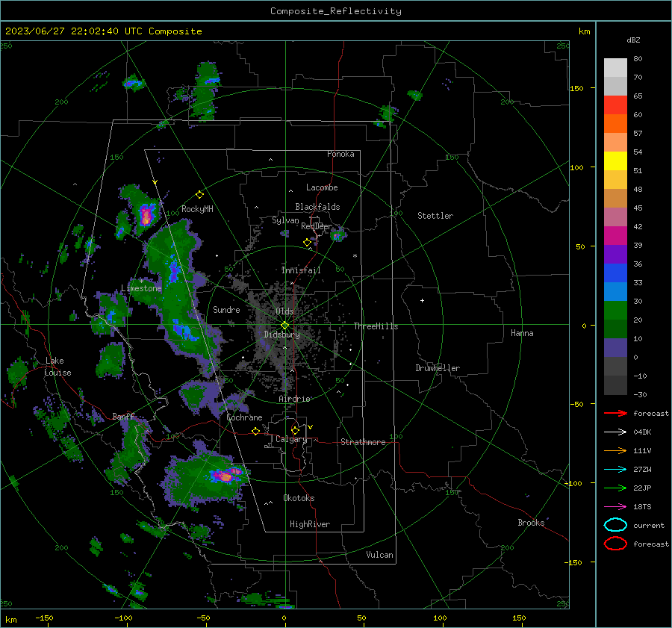Click the intense storm cell southwest of Calgary
This screenshot has width=672, height=628.
225,475
